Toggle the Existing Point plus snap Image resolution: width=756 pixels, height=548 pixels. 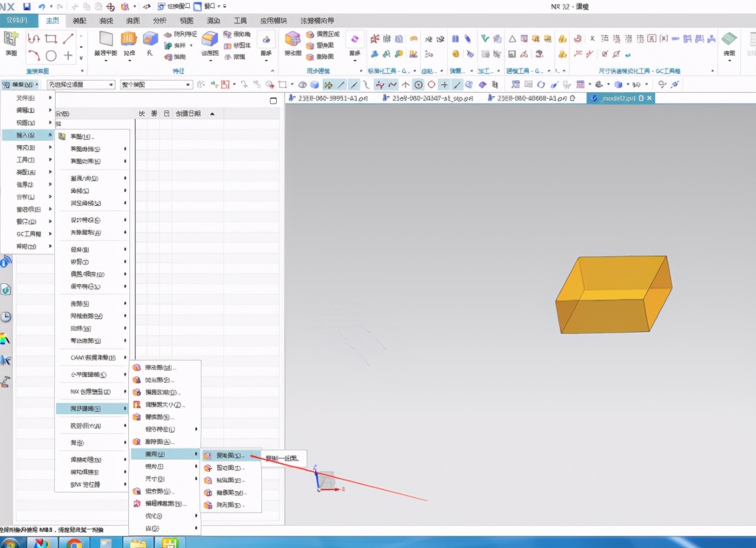(x=444, y=85)
